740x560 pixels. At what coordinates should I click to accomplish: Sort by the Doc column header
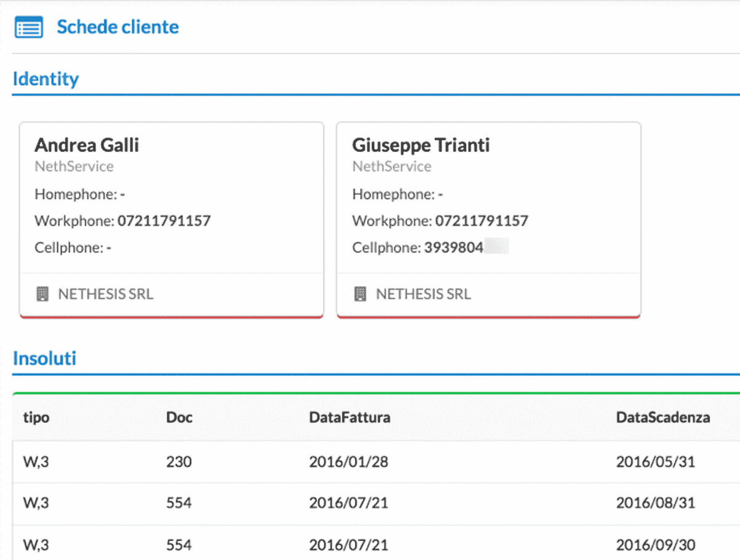tap(179, 418)
